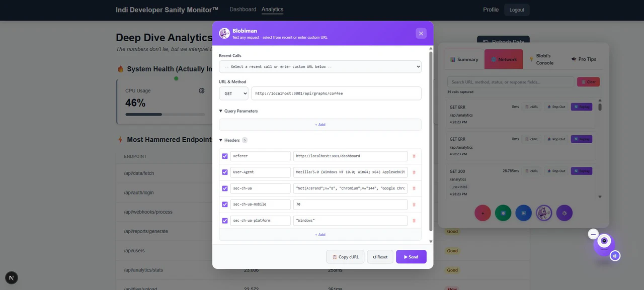644x290 pixels.
Task: Close the Blobiman dialog with the X
Action: (421, 33)
